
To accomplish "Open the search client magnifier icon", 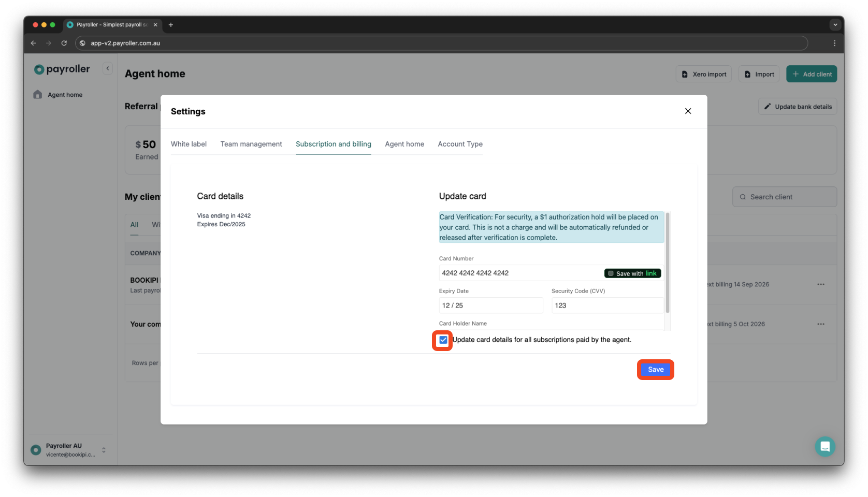I will [x=743, y=197].
